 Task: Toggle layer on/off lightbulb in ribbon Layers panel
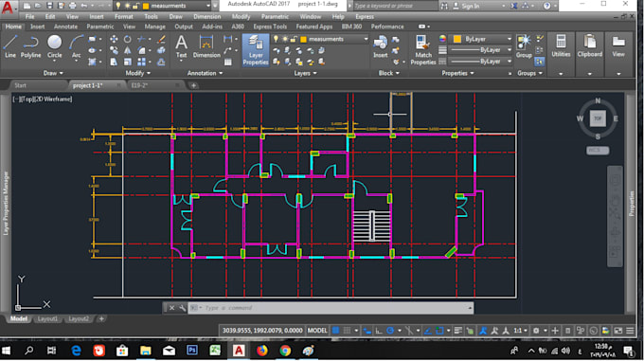tap(276, 39)
